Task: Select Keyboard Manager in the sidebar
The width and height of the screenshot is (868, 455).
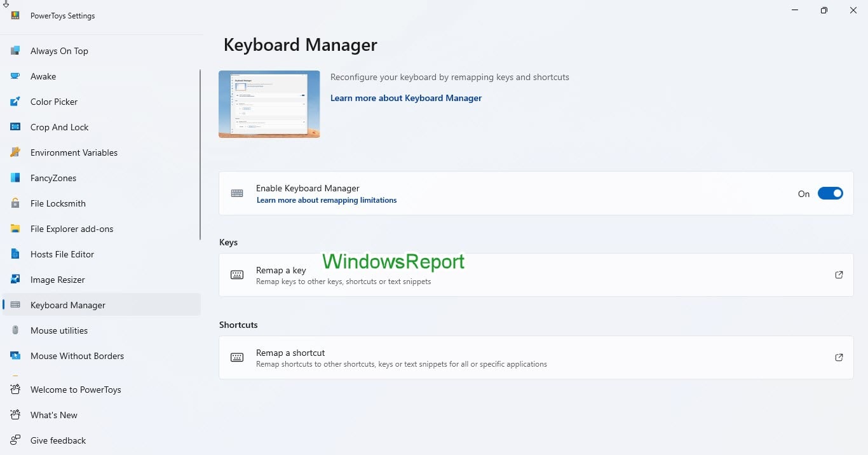Action: click(102, 305)
